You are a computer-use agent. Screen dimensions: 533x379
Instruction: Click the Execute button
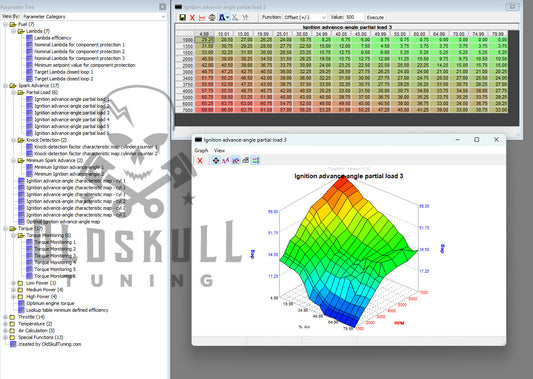375,17
